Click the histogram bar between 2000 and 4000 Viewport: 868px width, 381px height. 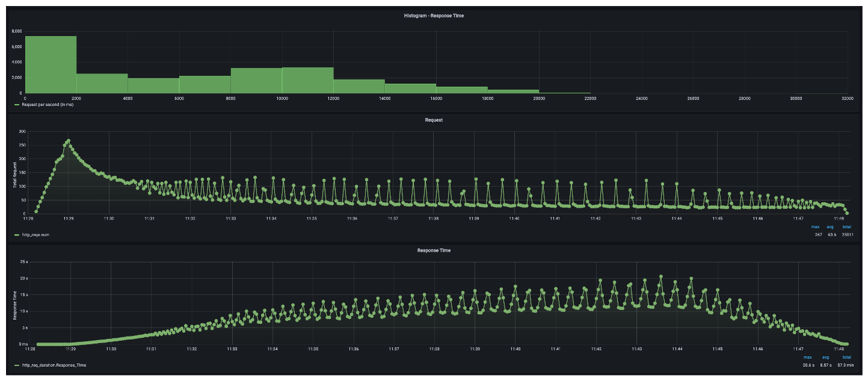coord(102,83)
